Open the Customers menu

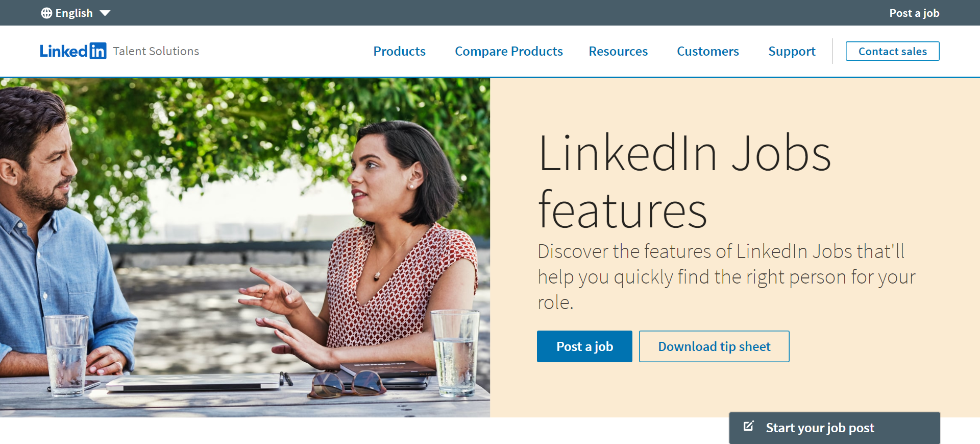click(708, 51)
